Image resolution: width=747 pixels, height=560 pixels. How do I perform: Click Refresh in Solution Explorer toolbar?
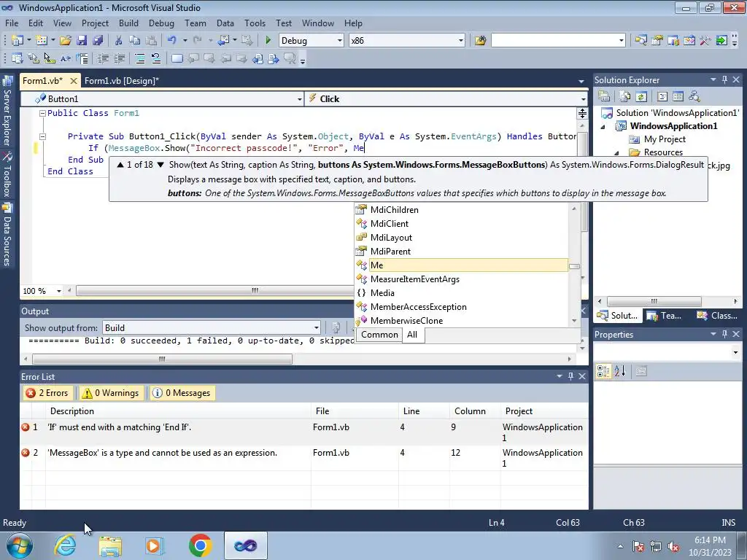(x=641, y=97)
